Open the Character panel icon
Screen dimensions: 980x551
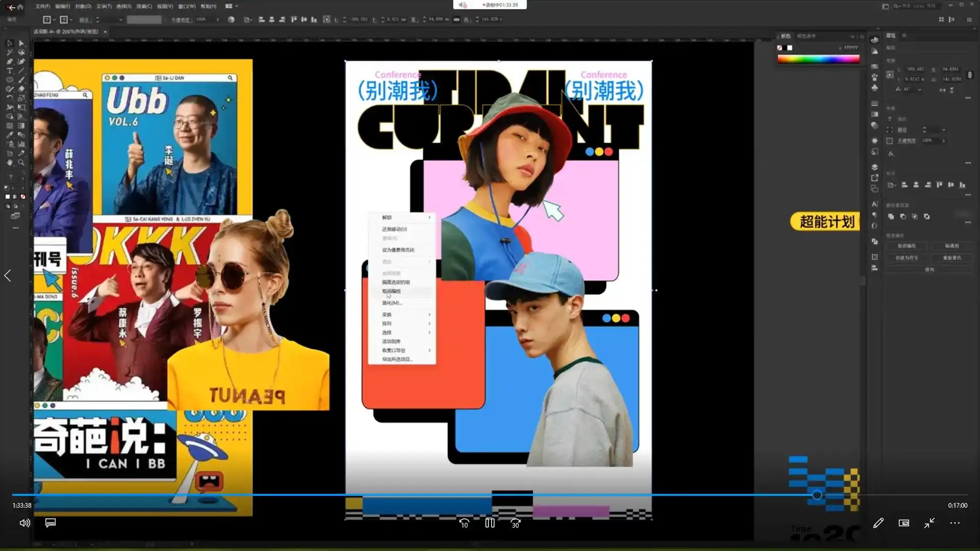[874, 204]
